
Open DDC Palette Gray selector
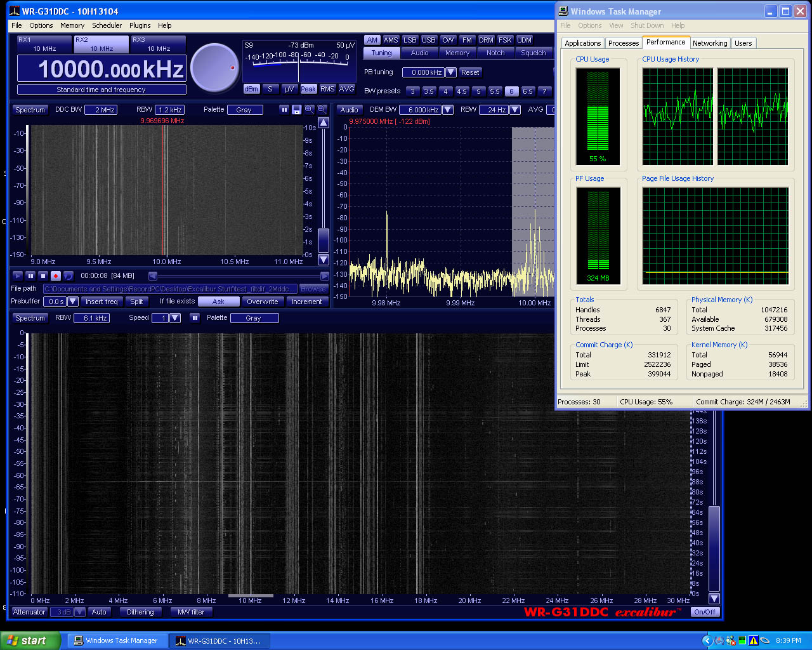tap(244, 110)
